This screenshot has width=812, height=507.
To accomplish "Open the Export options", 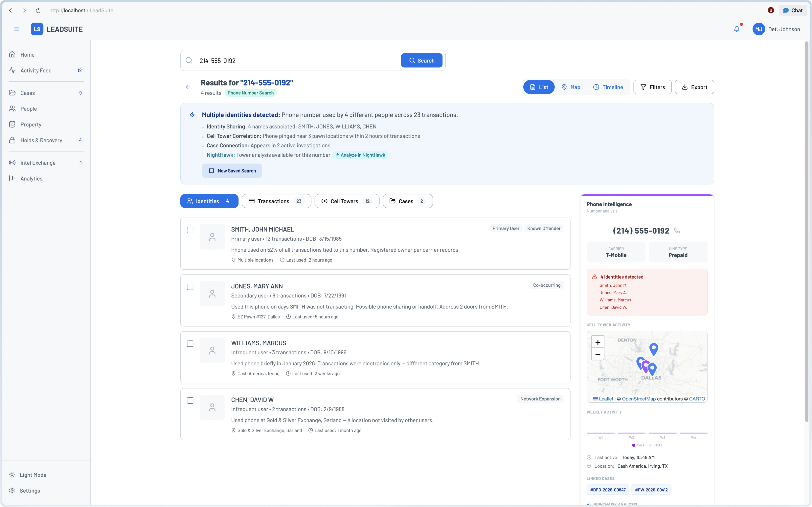I will click(694, 87).
